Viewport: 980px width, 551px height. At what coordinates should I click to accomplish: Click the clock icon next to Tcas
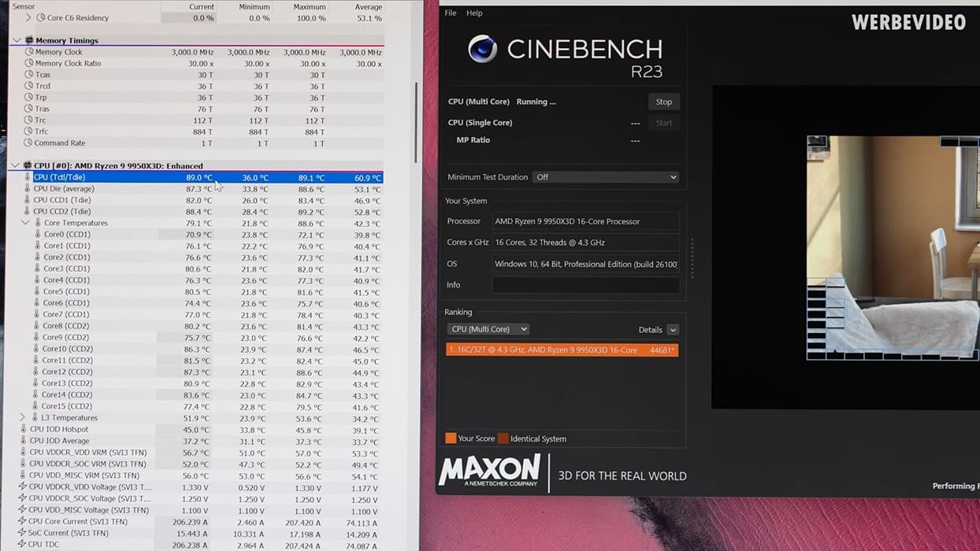point(30,75)
